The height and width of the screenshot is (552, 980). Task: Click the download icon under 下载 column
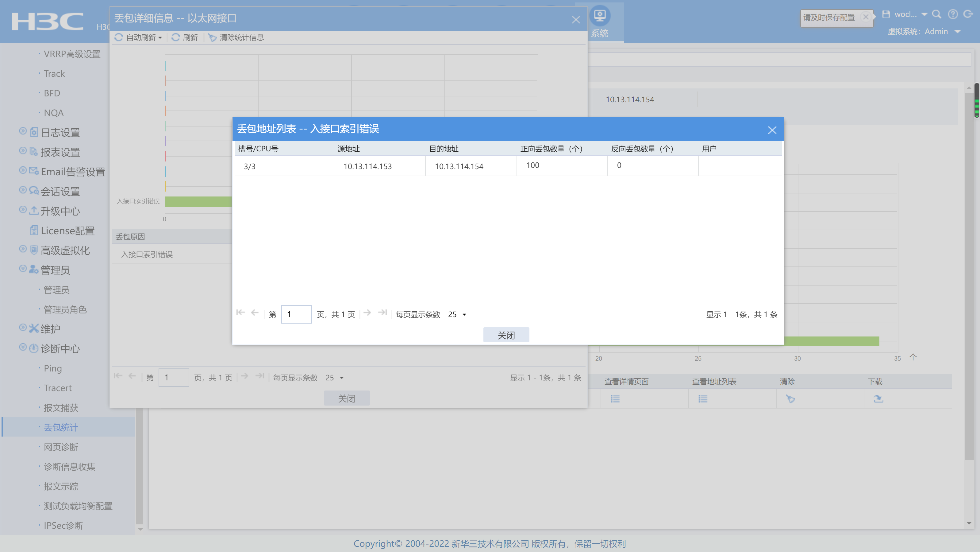(x=878, y=399)
